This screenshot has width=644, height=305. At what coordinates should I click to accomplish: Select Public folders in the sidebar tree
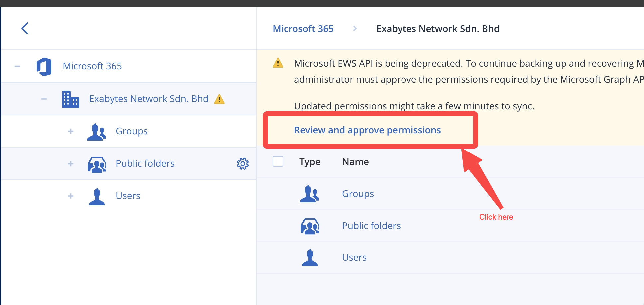[x=145, y=163]
